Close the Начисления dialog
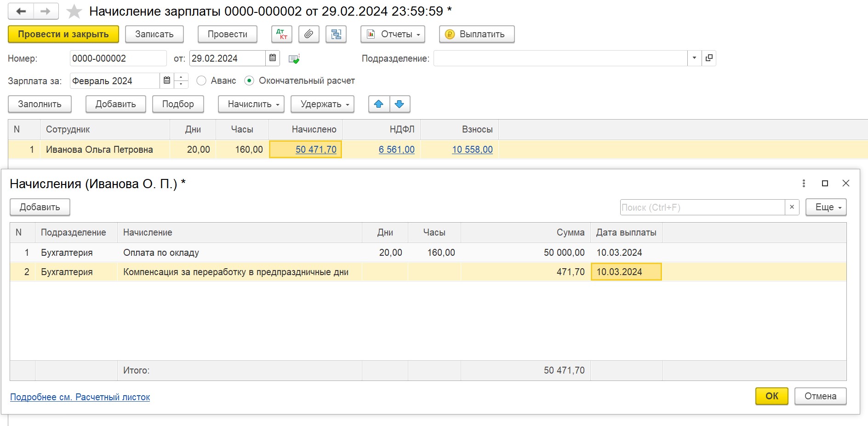This screenshot has height=426, width=868. pyautogui.click(x=845, y=183)
